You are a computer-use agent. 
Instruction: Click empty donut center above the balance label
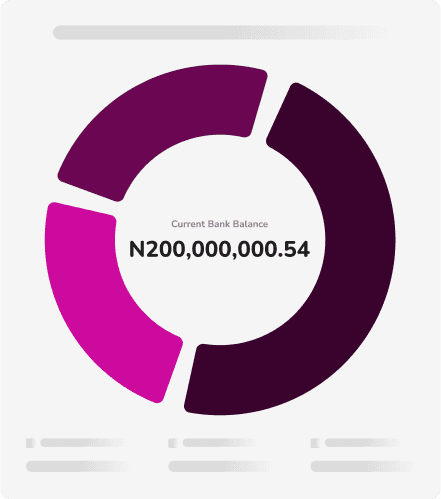tap(220, 180)
